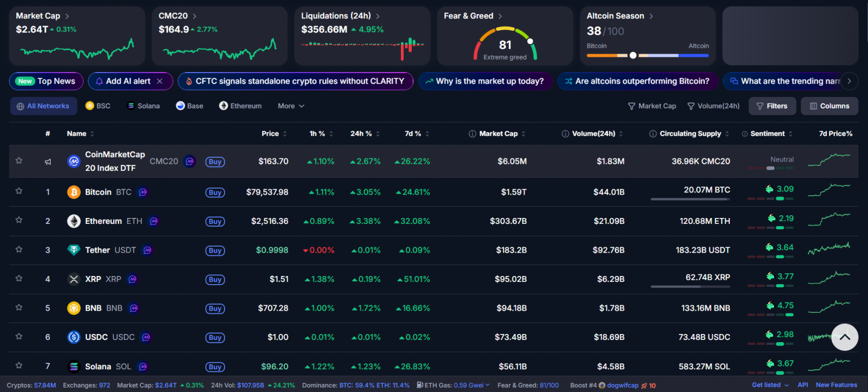
Task: Click the Solana coin logo
Action: point(74,367)
